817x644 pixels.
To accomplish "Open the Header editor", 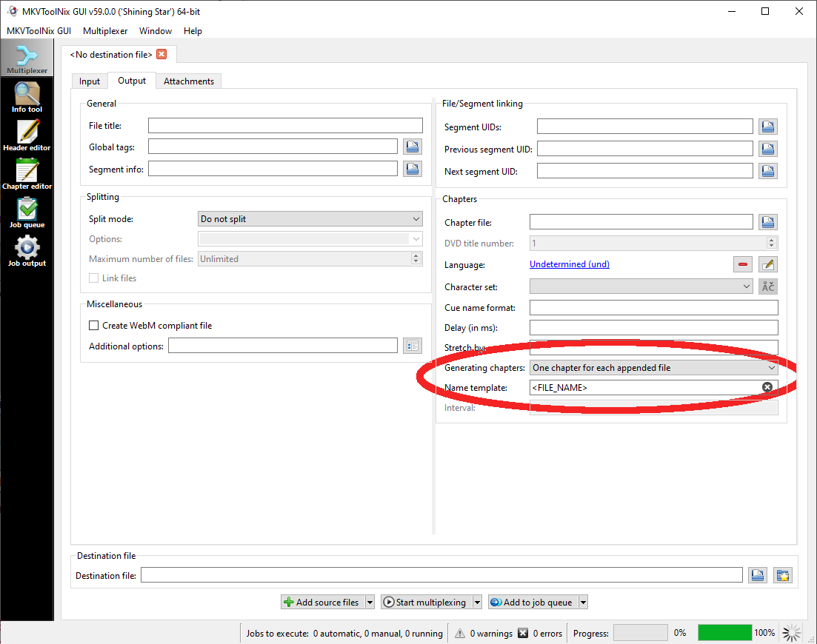I will point(27,135).
